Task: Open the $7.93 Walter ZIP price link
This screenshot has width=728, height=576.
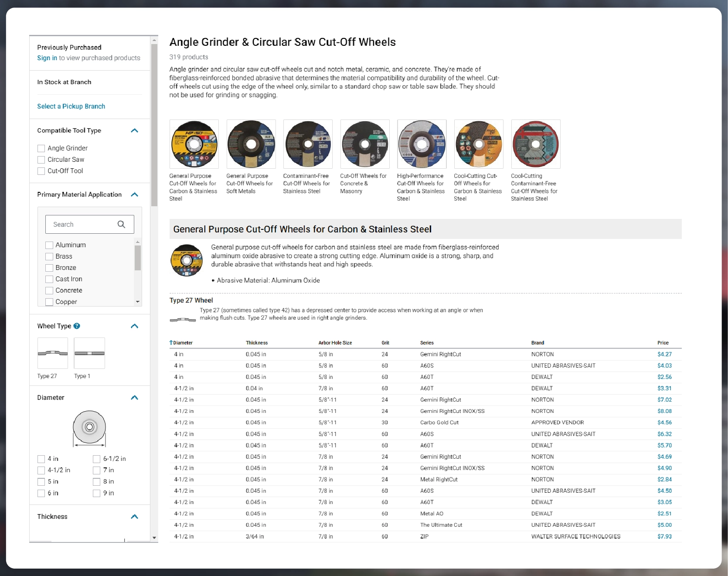Action: [664, 537]
